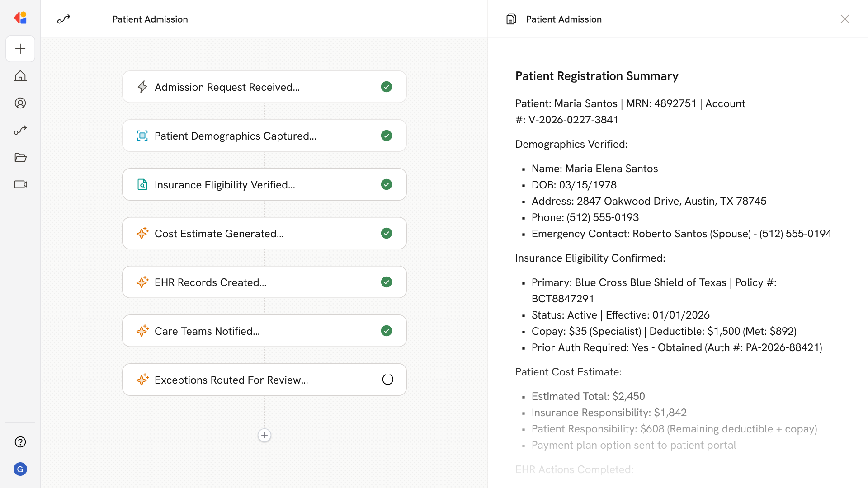Click green check on Insurance Eligibility Verified
868x488 pixels.
point(387,184)
